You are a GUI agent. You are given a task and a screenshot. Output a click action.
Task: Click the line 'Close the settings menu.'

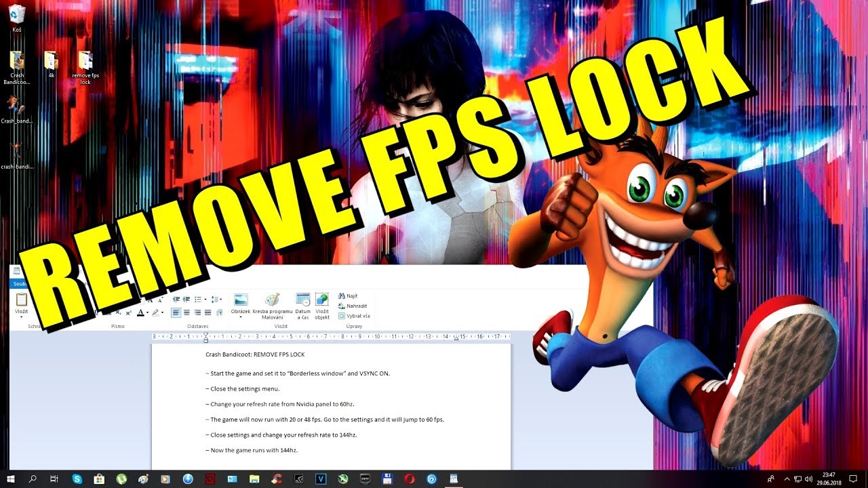tap(242, 389)
